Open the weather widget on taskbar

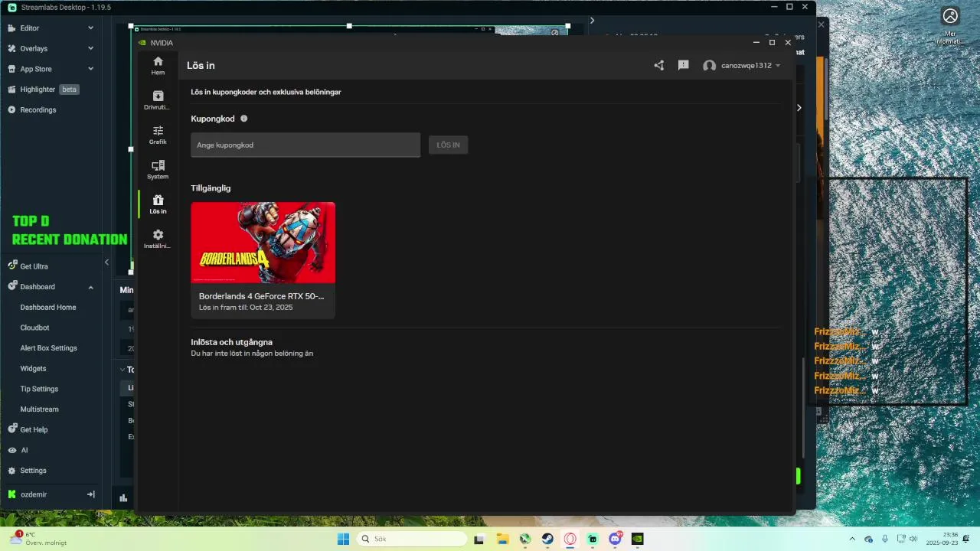point(38,539)
